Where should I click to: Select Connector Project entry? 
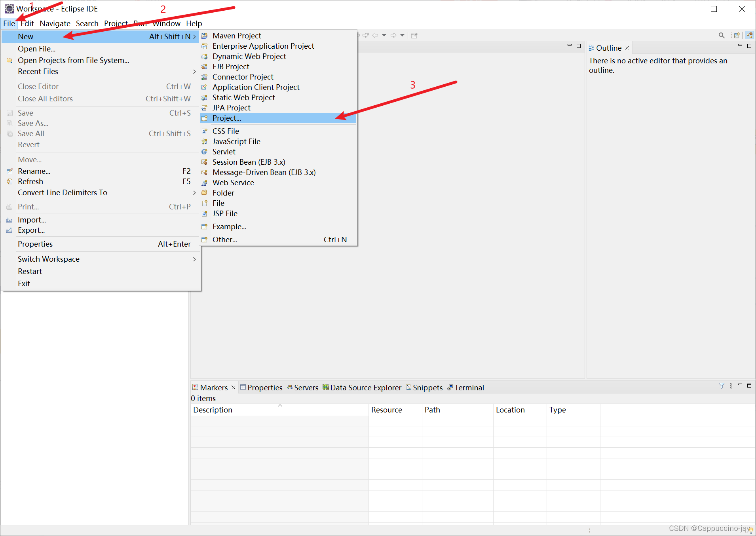(x=279, y=77)
